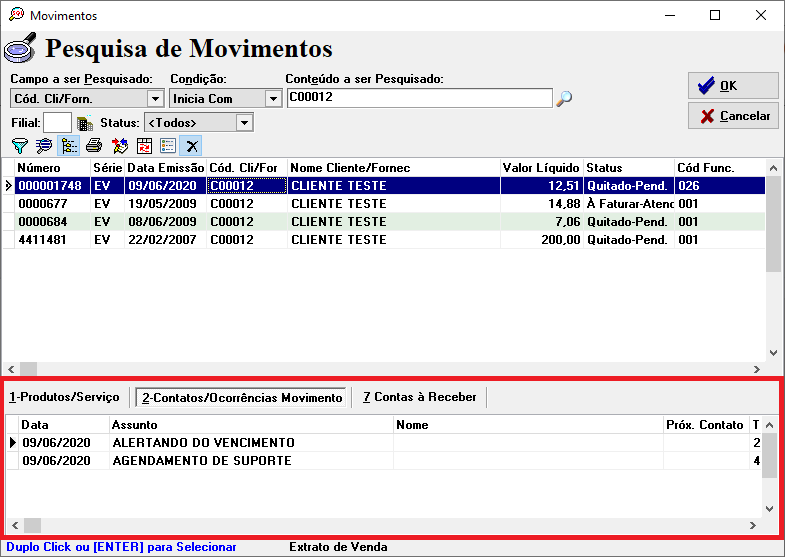Click the main grid scroll right arrow
The image size is (785, 557).
(756, 369)
